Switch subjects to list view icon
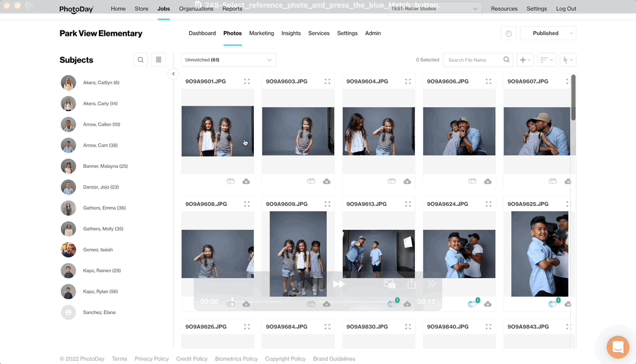This screenshot has width=636, height=364. pyautogui.click(x=158, y=60)
